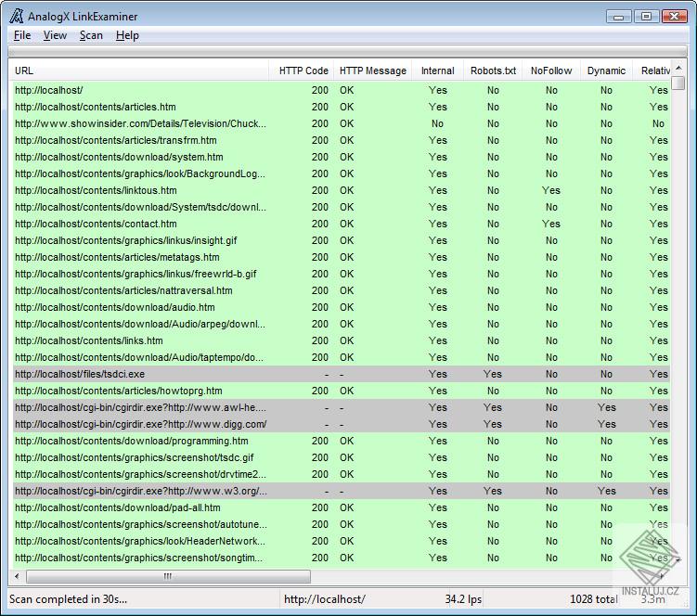Click the Dynamic 'Yes' in digg.com row

(x=607, y=424)
